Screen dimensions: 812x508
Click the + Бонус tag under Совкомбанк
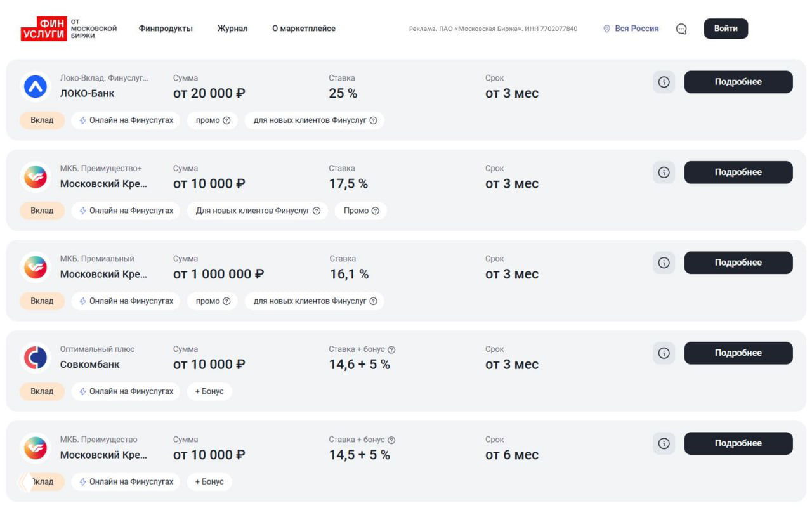209,391
